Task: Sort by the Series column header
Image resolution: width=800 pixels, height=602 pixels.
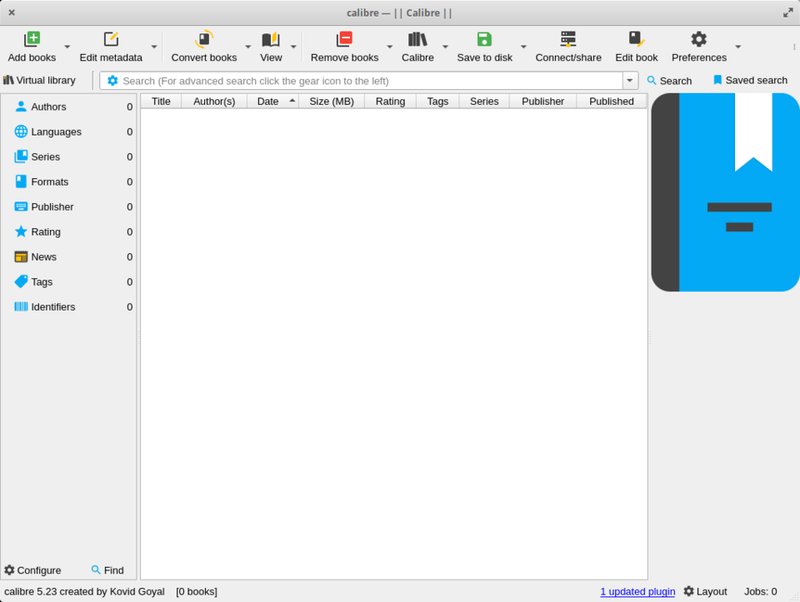Action: point(484,101)
